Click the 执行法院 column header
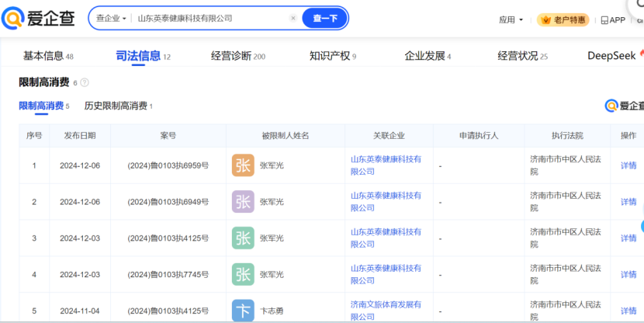This screenshot has width=644, height=323. tap(567, 136)
